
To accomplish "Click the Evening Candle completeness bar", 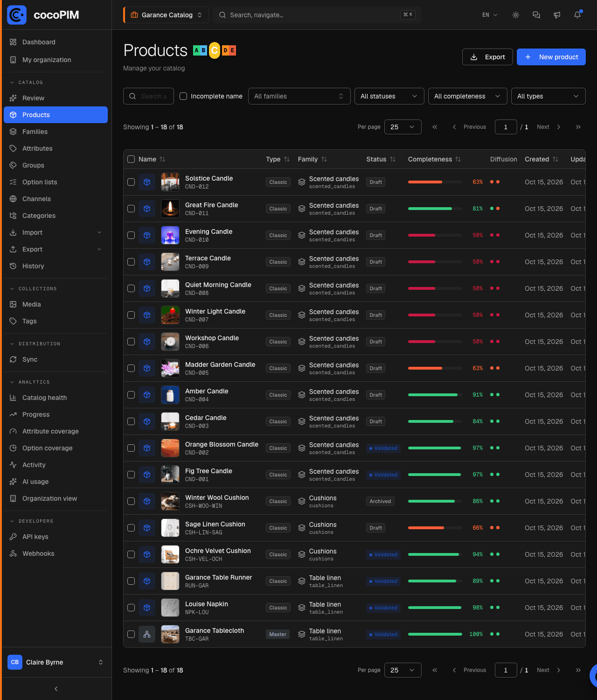I will pos(435,235).
